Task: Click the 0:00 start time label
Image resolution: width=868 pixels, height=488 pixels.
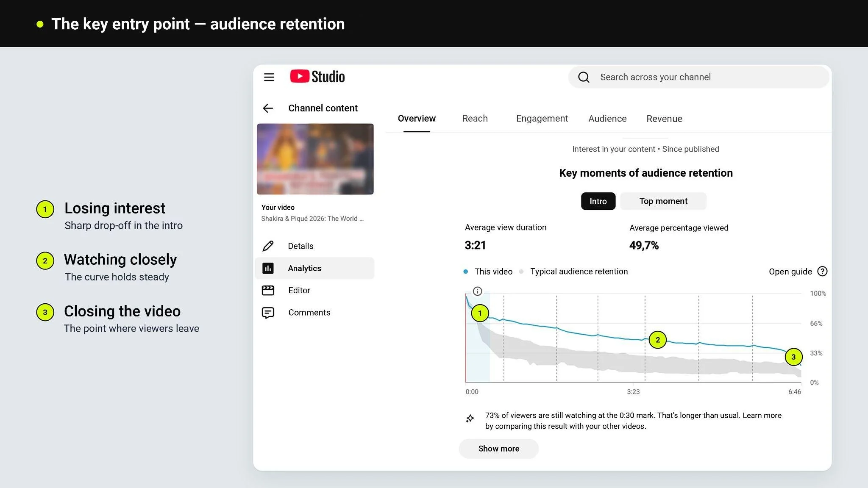Action: (x=472, y=392)
